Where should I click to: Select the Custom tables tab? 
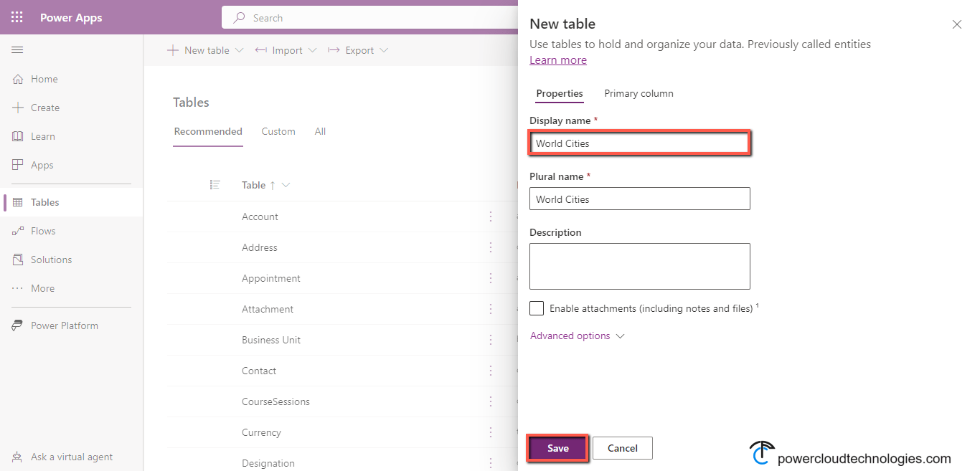point(278,131)
